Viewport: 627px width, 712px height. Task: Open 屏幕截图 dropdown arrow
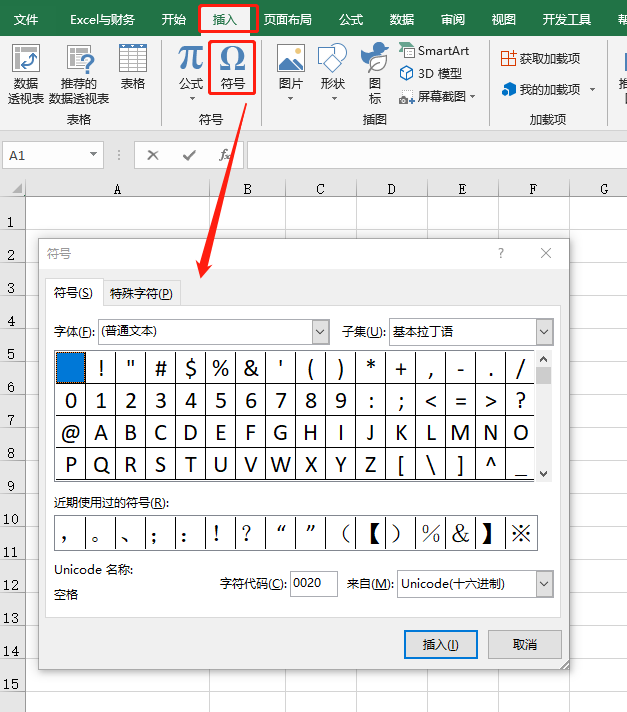(473, 96)
